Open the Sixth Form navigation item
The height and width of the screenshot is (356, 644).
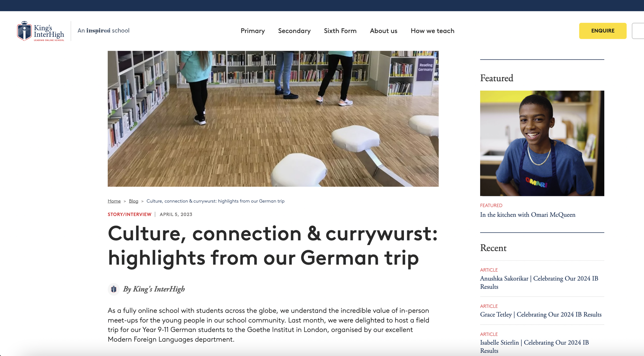(340, 31)
